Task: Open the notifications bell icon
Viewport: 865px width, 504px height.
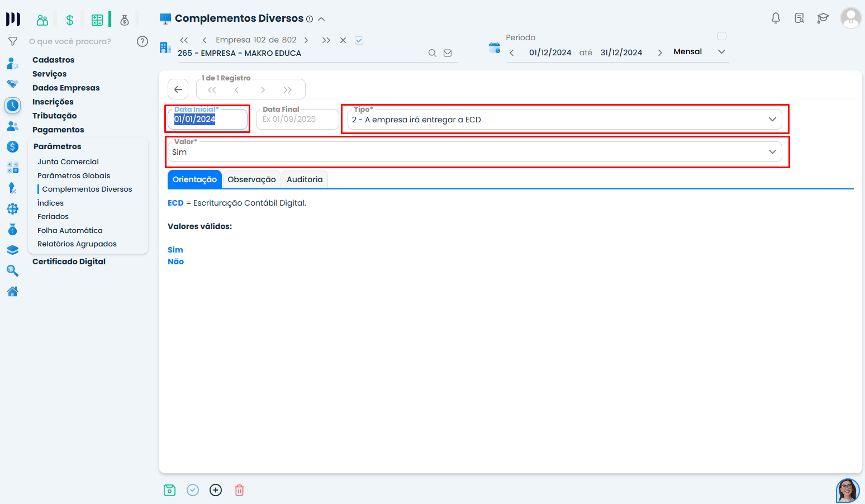Action: tap(776, 17)
